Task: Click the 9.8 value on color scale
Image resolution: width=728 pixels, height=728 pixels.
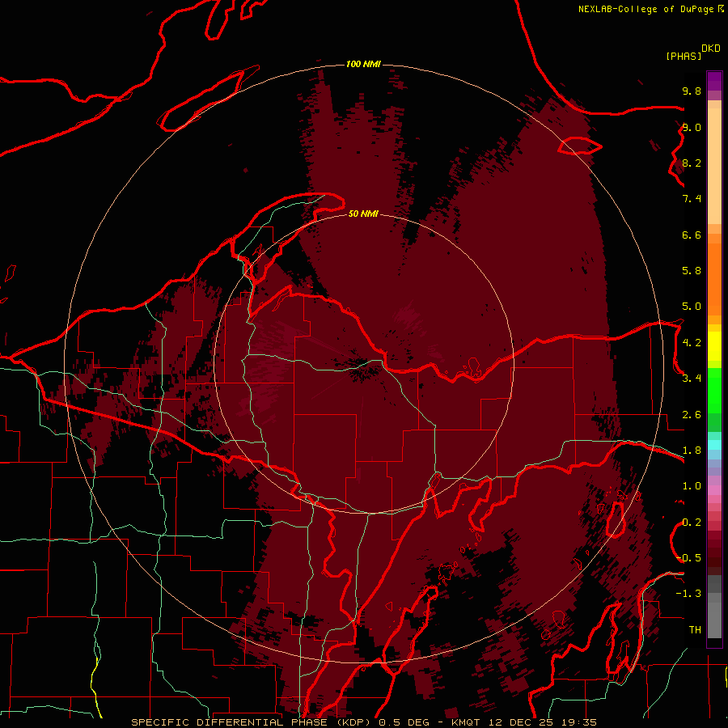Action: (x=692, y=91)
